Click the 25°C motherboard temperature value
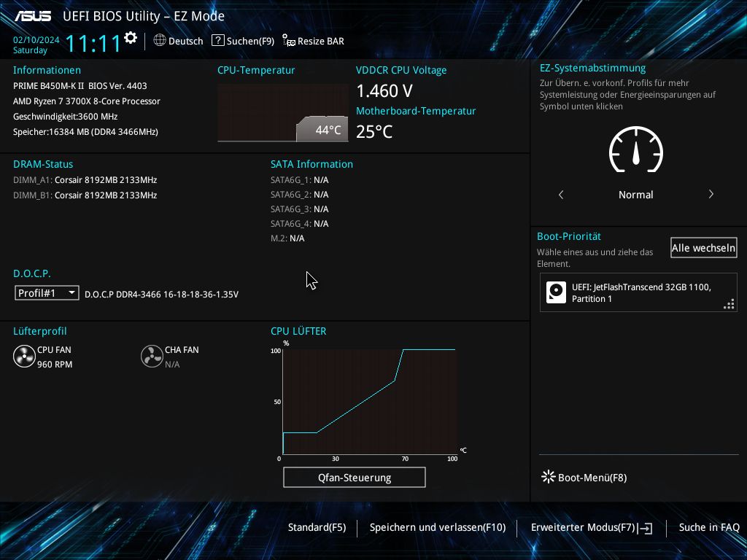The height and width of the screenshot is (560, 747). [374, 131]
